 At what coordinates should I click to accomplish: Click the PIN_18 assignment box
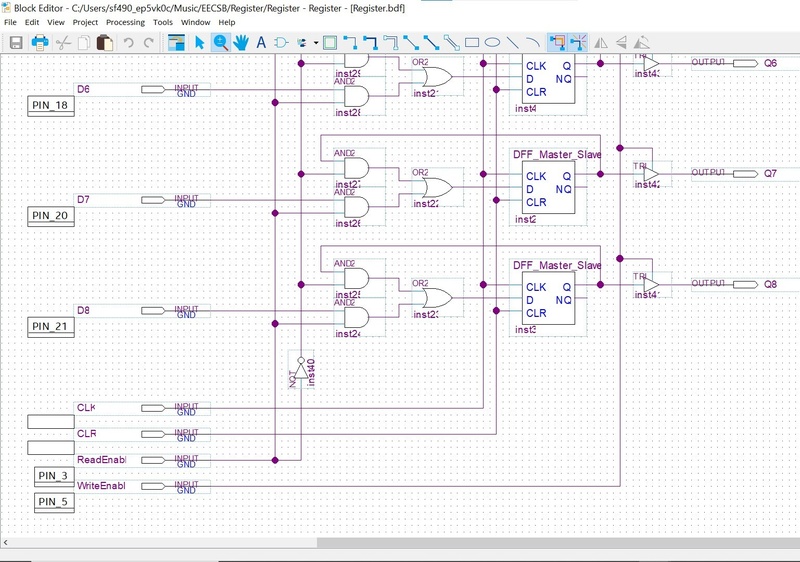coord(50,106)
